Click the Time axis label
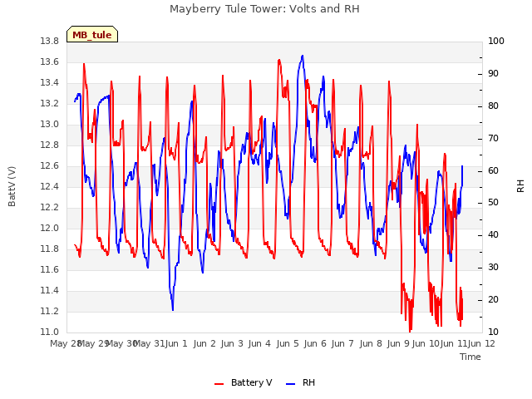 (x=470, y=357)
